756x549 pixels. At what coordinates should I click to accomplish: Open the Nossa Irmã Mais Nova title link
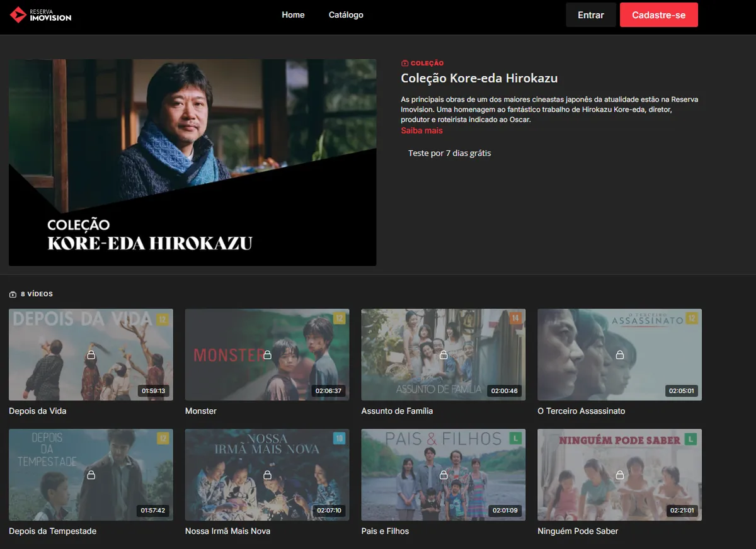[x=228, y=531]
